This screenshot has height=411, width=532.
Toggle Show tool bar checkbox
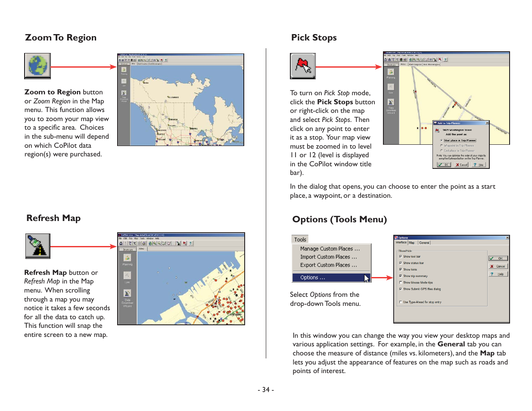[401, 256]
